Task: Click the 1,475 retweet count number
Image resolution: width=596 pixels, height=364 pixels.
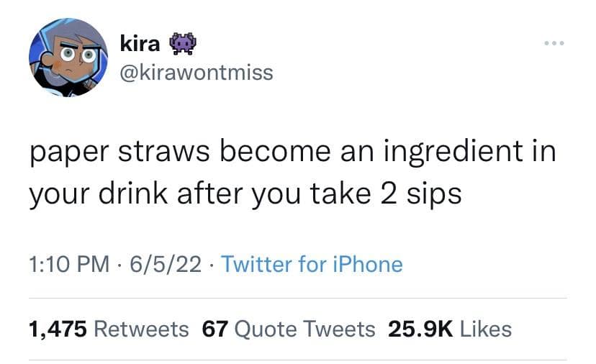Action: [58, 329]
